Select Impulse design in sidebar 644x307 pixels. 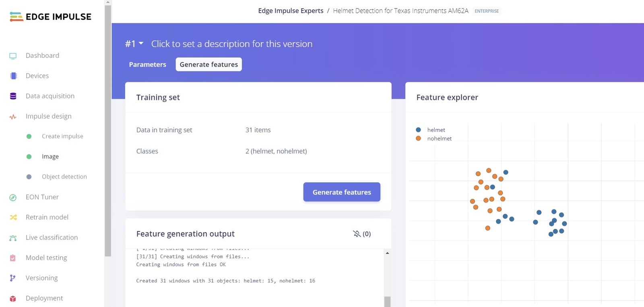(48, 116)
